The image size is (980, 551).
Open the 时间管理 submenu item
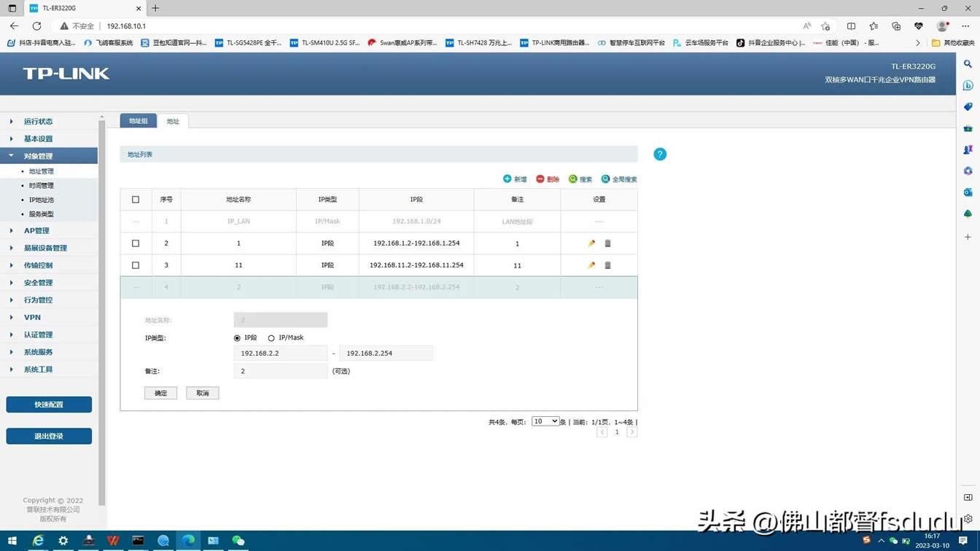[x=42, y=186]
